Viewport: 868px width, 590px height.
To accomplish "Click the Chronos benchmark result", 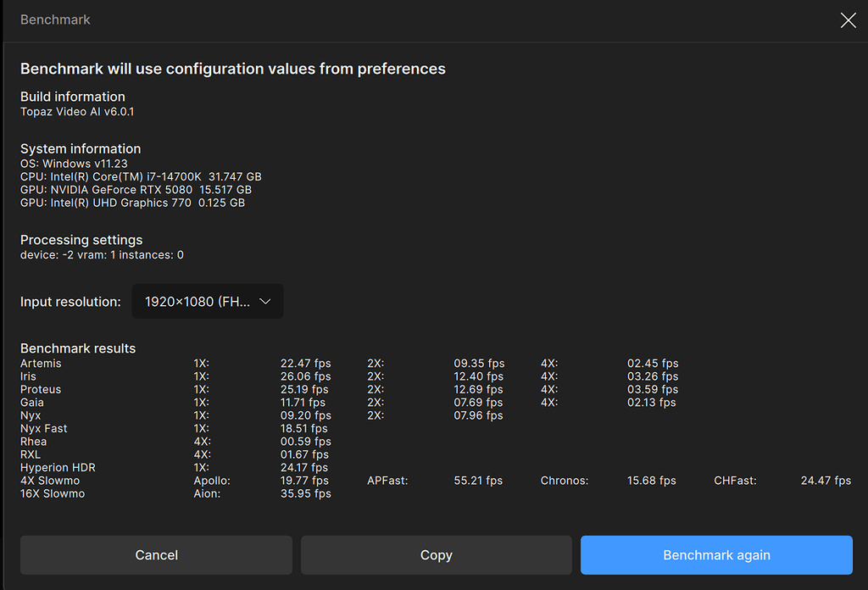I will tap(651, 480).
